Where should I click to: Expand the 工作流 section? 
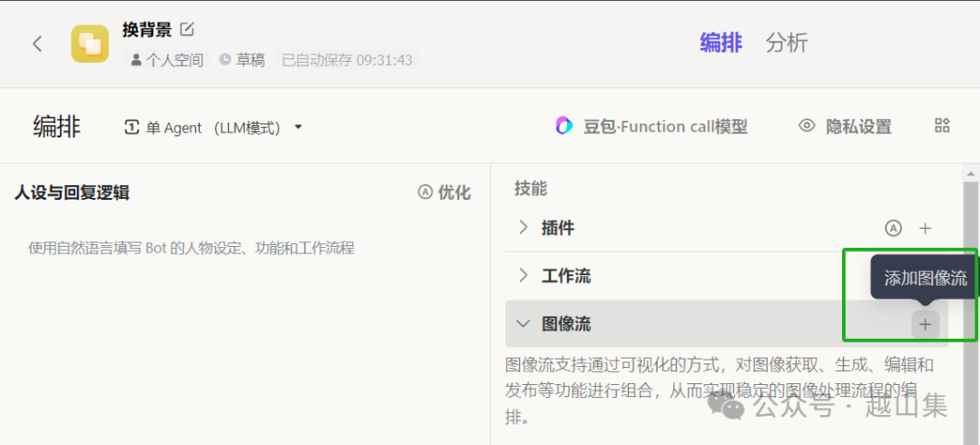(524, 275)
